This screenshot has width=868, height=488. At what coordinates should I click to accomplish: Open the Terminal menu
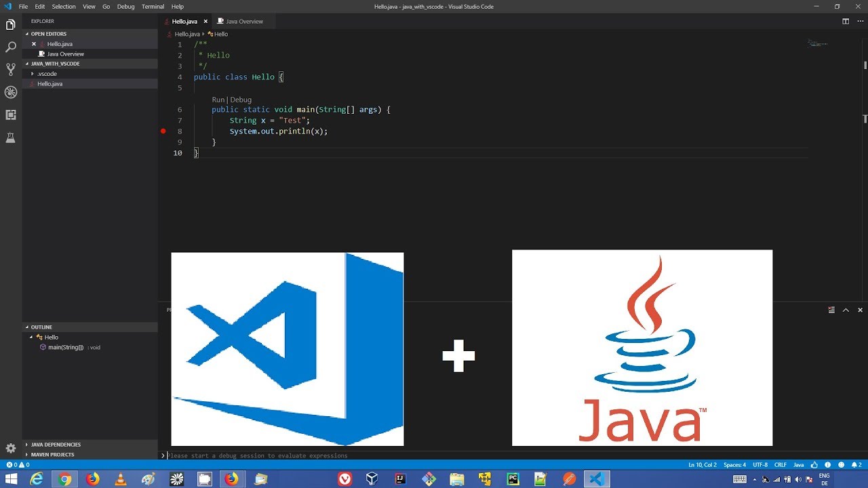point(153,7)
